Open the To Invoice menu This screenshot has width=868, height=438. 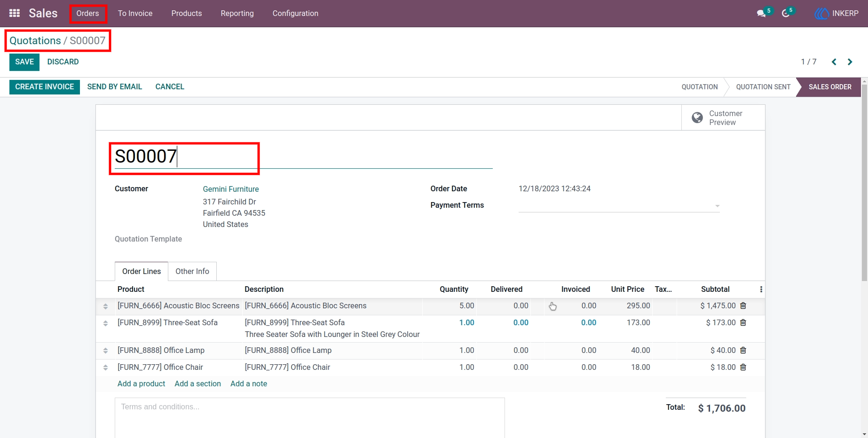pos(135,13)
